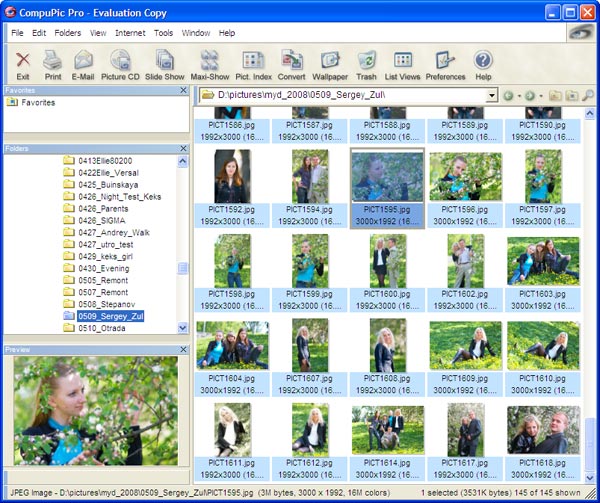Select the 0426_Night_Test_Keks folder
Screen dimensions: 600x503
(118, 196)
